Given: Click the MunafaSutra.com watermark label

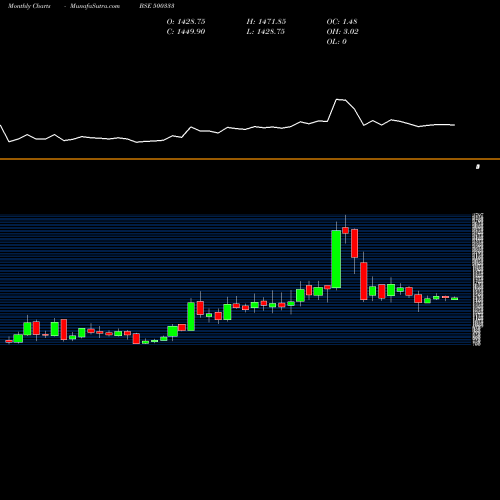Looking at the screenshot, I should [95, 6].
